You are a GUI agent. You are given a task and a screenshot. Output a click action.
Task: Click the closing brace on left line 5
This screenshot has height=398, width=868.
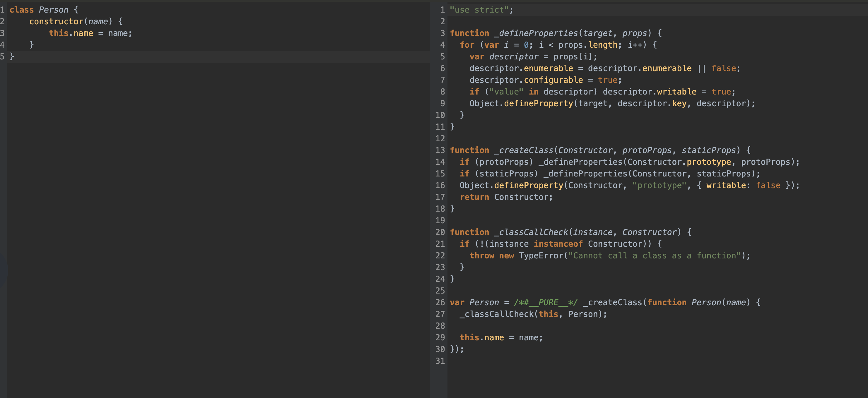[12, 56]
